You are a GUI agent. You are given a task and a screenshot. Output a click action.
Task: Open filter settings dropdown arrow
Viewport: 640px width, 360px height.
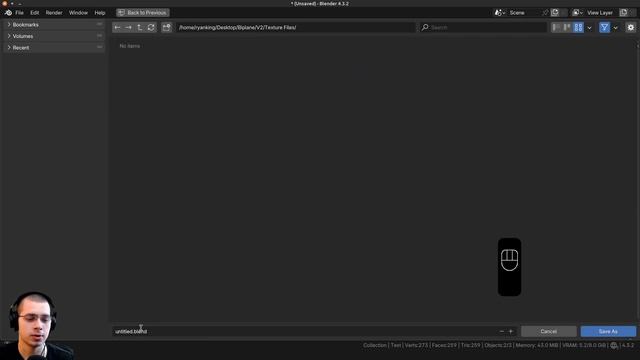tap(616, 27)
